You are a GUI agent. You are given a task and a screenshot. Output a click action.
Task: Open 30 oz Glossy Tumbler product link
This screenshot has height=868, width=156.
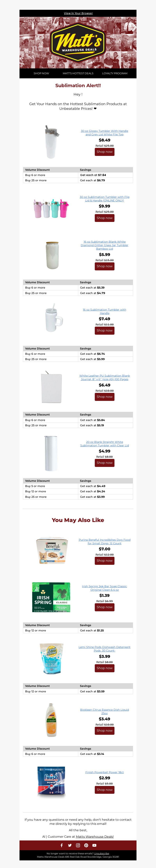[105, 133]
